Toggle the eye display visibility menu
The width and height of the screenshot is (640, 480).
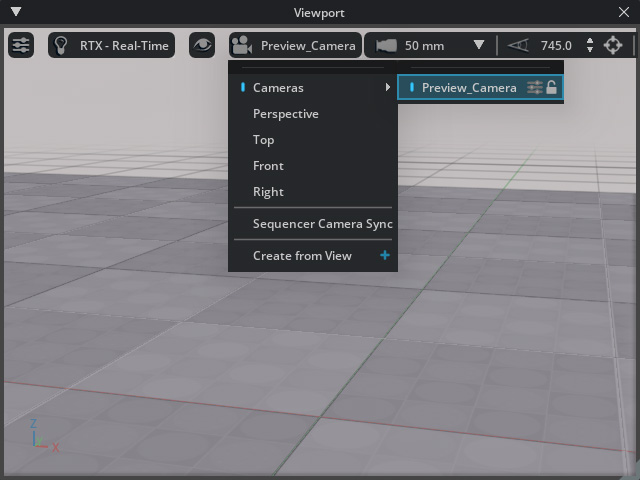202,45
